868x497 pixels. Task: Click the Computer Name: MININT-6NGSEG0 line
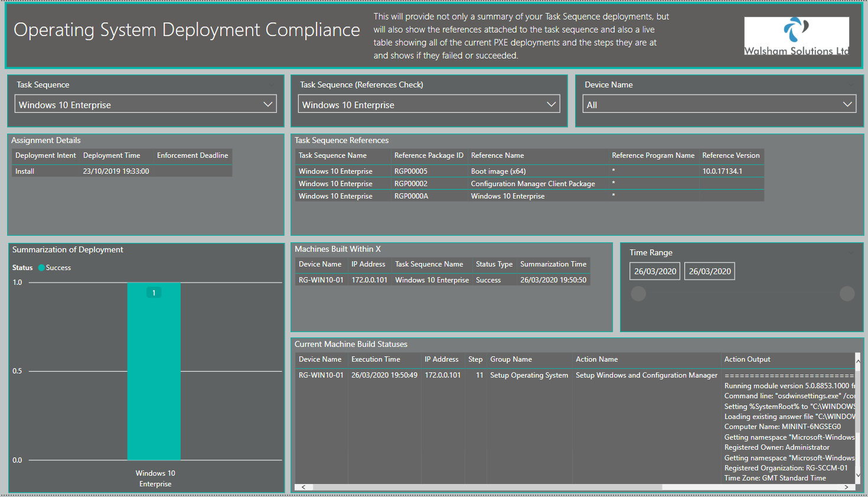(x=782, y=427)
